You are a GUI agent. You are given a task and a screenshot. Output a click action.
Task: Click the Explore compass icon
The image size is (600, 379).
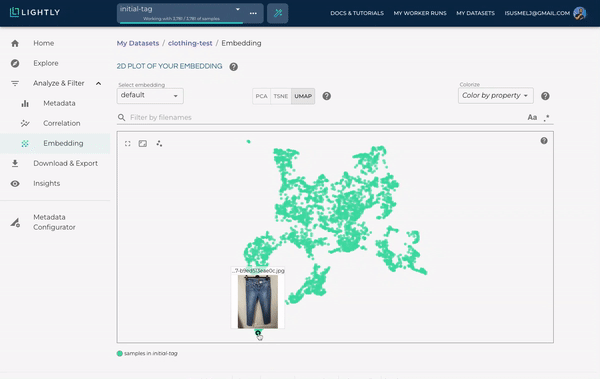[x=15, y=63]
